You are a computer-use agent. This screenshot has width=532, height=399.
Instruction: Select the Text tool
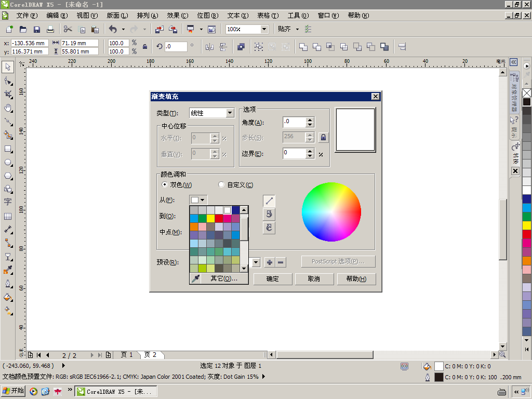point(8,202)
